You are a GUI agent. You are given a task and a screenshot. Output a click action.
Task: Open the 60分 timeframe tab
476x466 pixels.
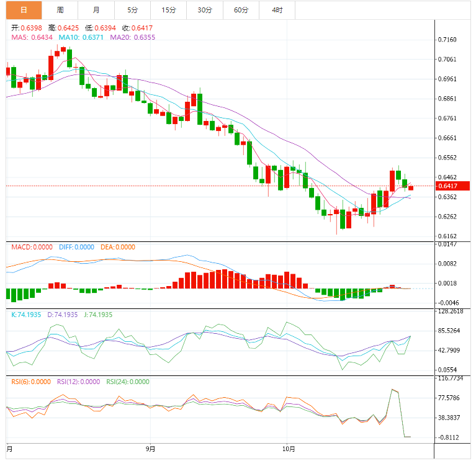(241, 10)
